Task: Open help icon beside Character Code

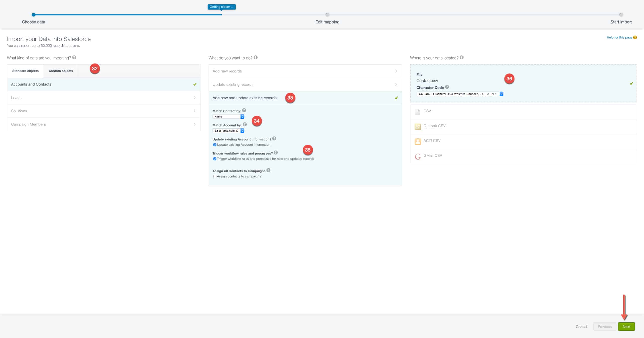Action: pyautogui.click(x=447, y=87)
